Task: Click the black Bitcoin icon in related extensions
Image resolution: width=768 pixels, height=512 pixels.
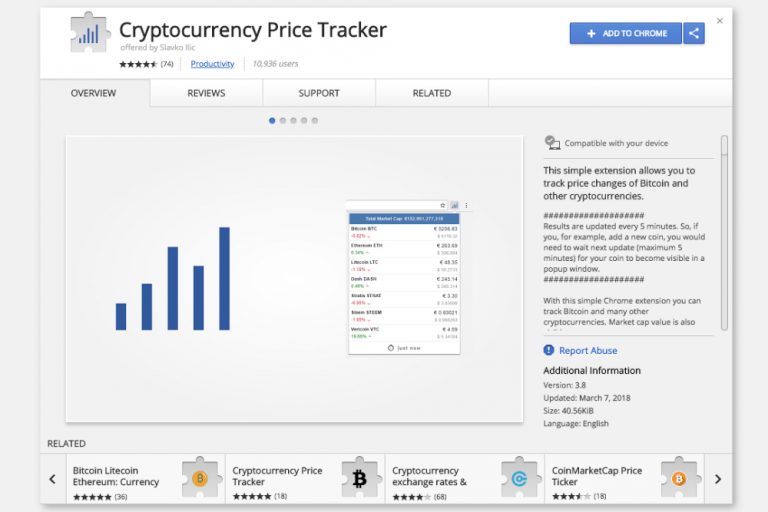Action: click(x=360, y=478)
